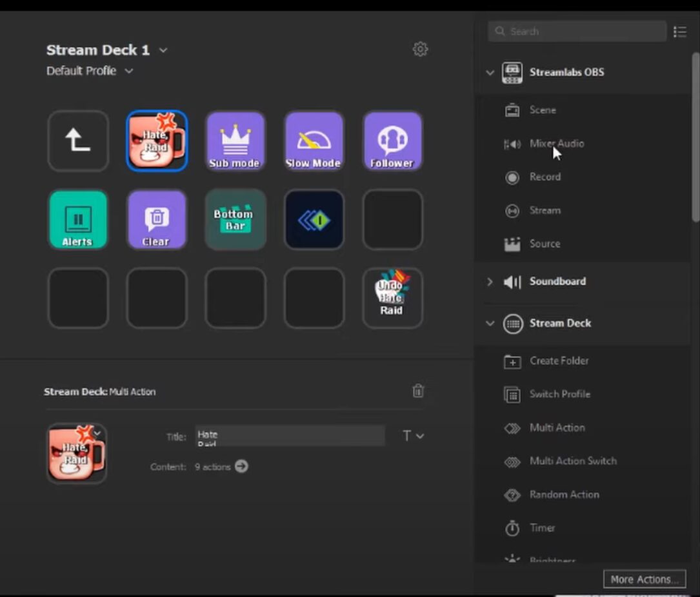The image size is (700, 597).
Task: Select the Sub mode crown key
Action: [235, 141]
